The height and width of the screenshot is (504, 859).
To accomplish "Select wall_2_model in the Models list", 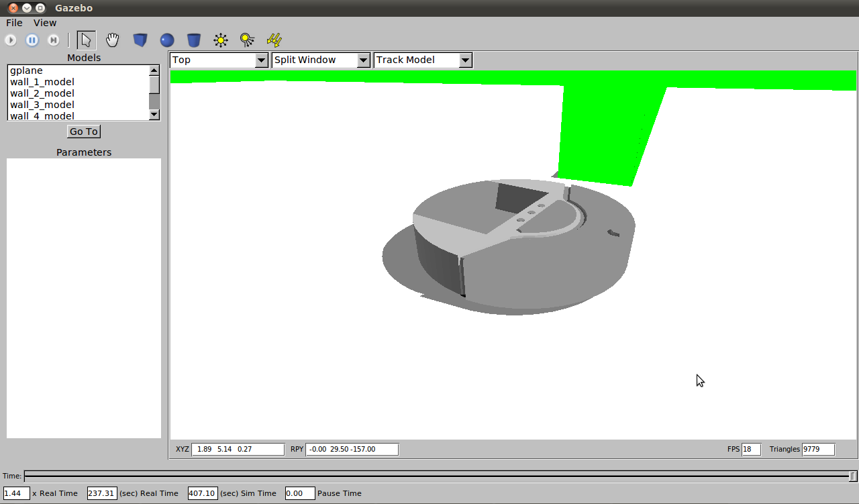I will (x=42, y=93).
